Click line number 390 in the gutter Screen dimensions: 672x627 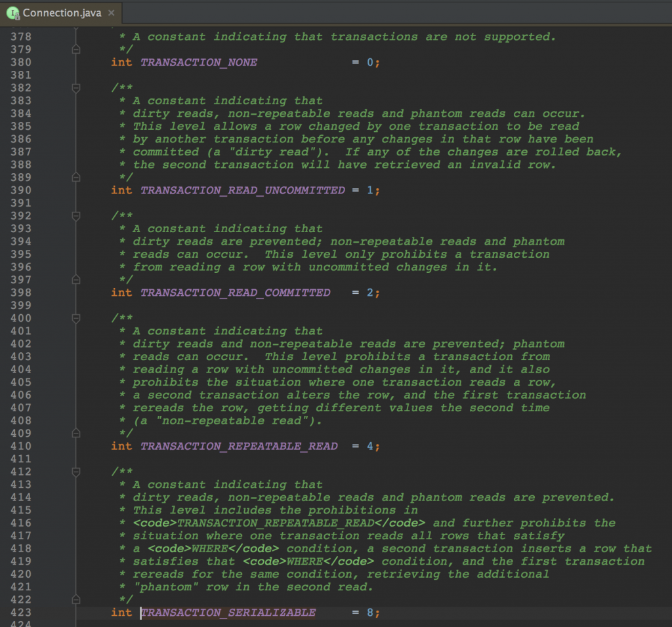[x=21, y=191]
